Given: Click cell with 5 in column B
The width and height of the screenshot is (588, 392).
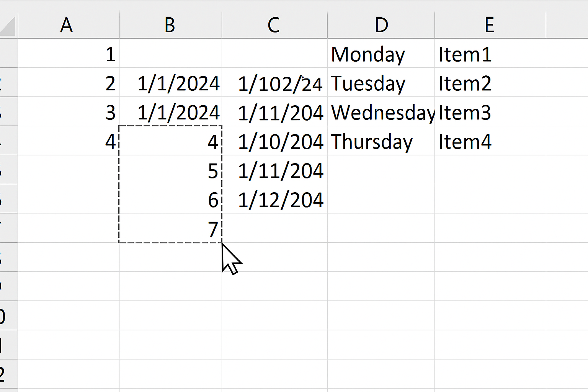Looking at the screenshot, I should tap(170, 170).
